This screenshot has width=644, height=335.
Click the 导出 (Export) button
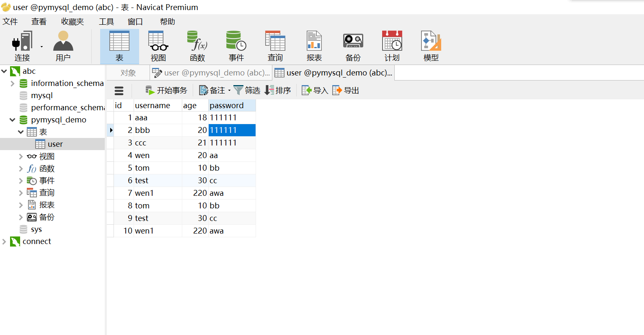[345, 90]
